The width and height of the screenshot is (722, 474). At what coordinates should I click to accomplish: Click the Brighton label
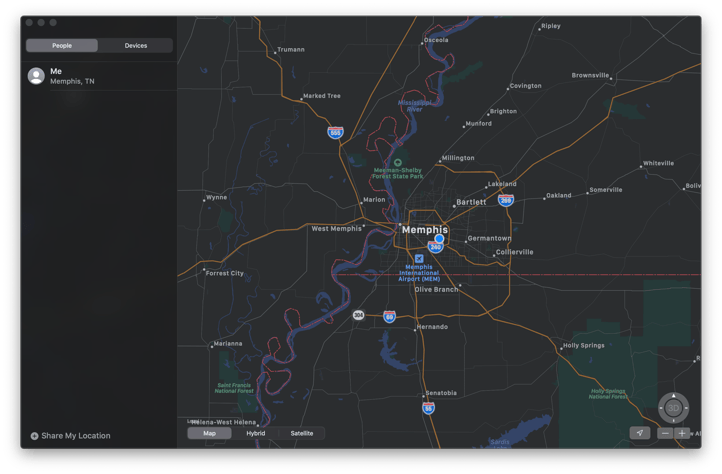click(503, 111)
